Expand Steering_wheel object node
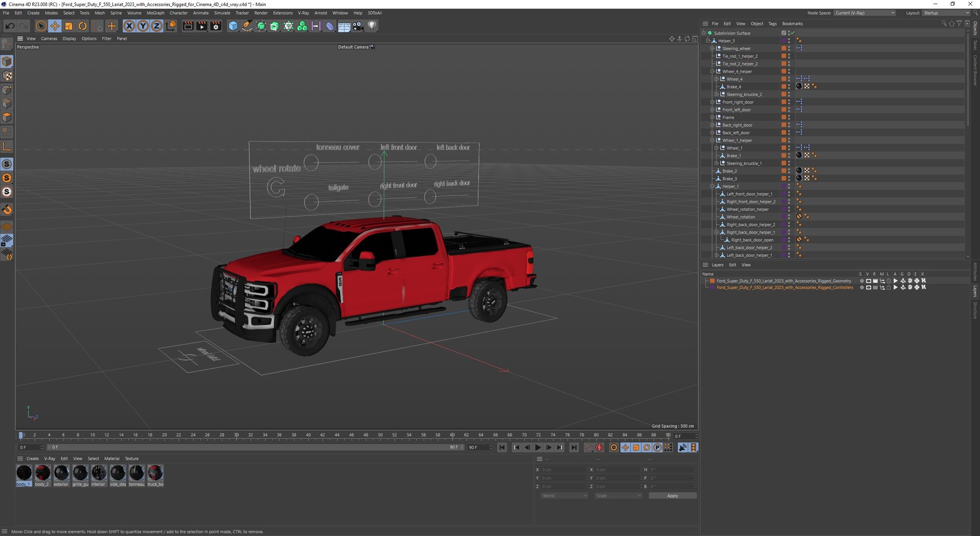 (x=712, y=48)
